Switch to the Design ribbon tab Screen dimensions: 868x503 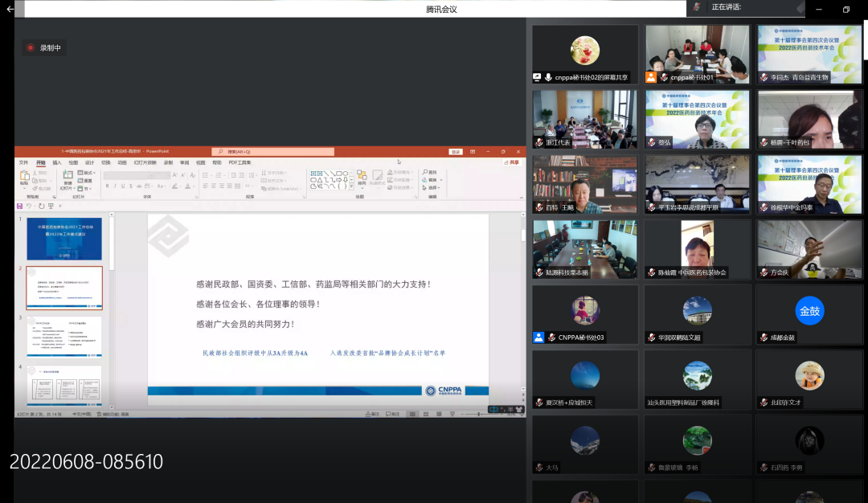coord(90,162)
